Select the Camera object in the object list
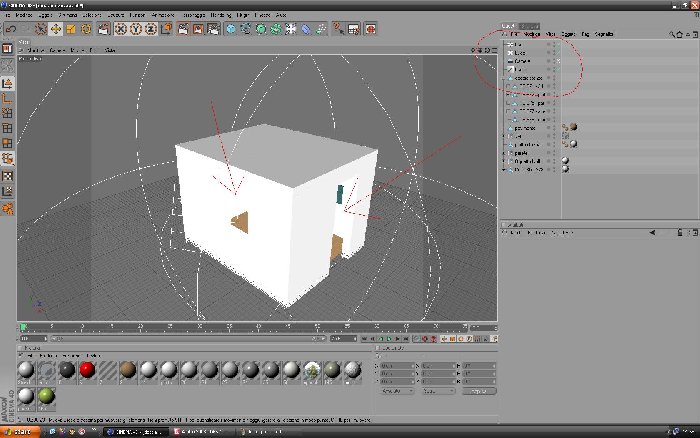Viewport: 700px width, 438px height. pos(522,61)
